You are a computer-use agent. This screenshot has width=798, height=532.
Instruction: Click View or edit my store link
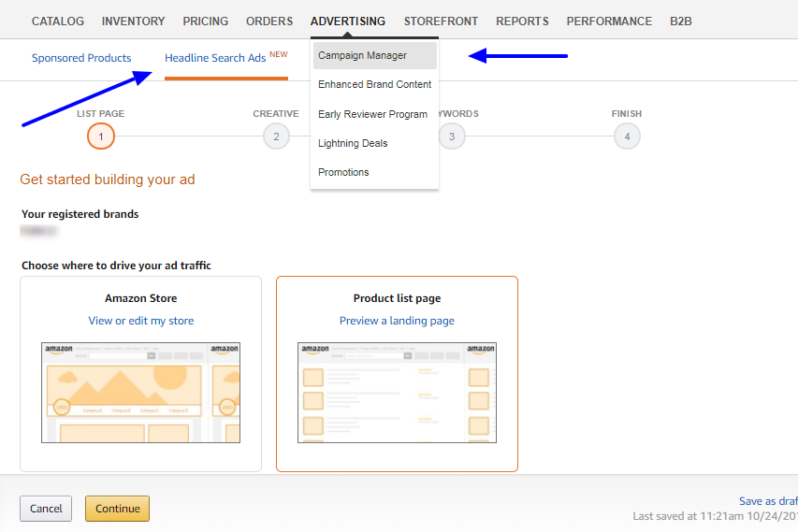tap(141, 321)
